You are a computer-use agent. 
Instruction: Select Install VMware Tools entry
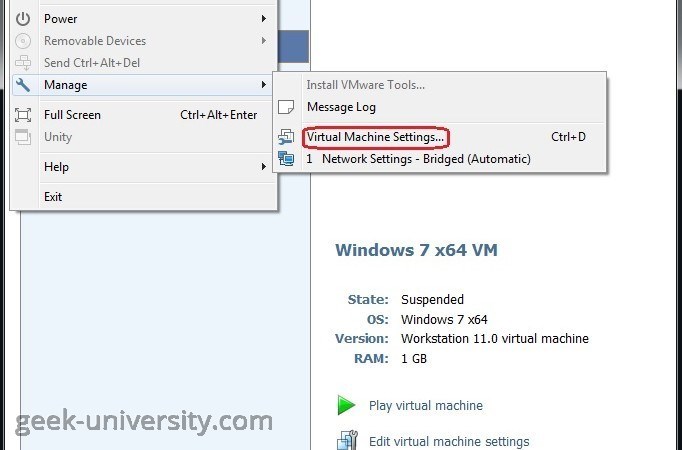tap(439, 85)
